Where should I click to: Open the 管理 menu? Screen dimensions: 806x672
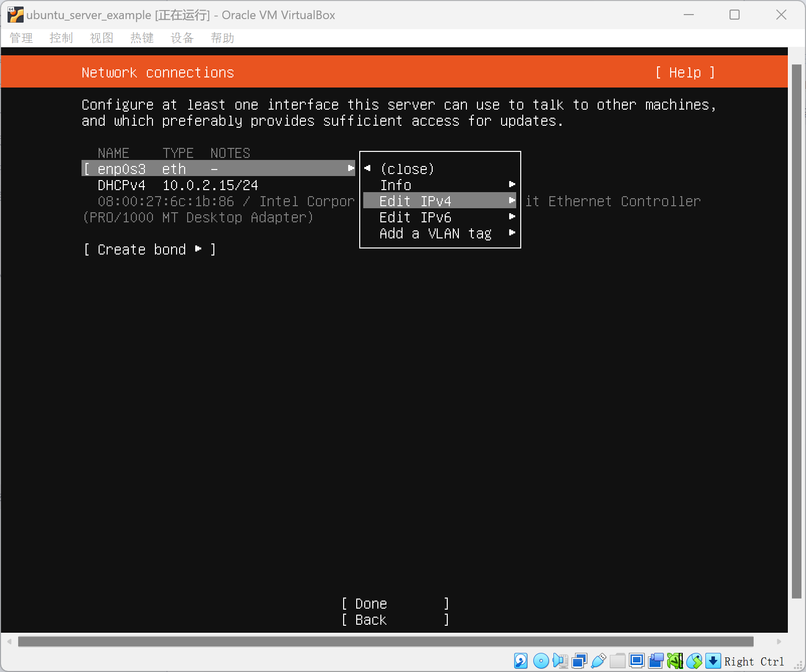pos(21,38)
